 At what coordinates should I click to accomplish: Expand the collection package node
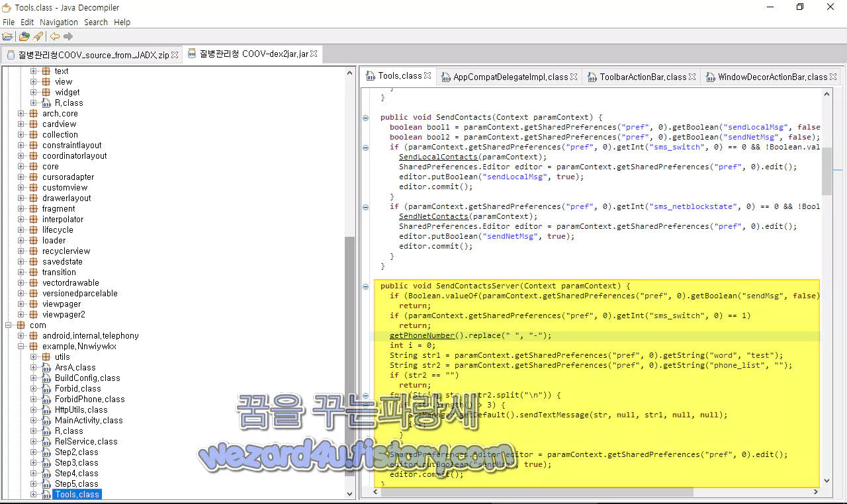pos(21,135)
